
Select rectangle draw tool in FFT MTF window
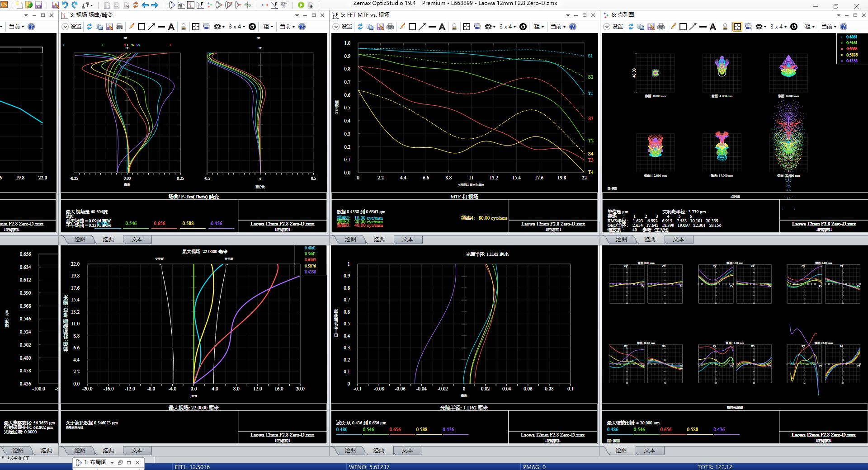(412, 27)
